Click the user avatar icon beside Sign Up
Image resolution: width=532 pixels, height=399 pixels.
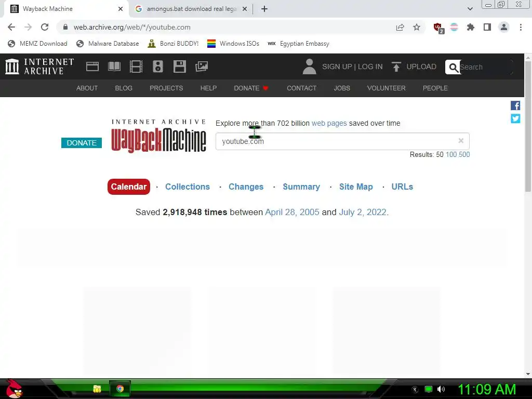309,66
